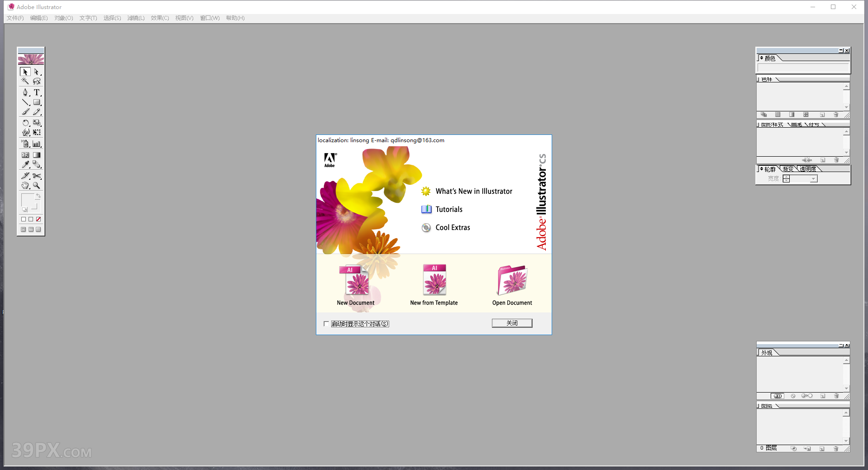Select the Type tool
868x470 pixels.
point(36,92)
